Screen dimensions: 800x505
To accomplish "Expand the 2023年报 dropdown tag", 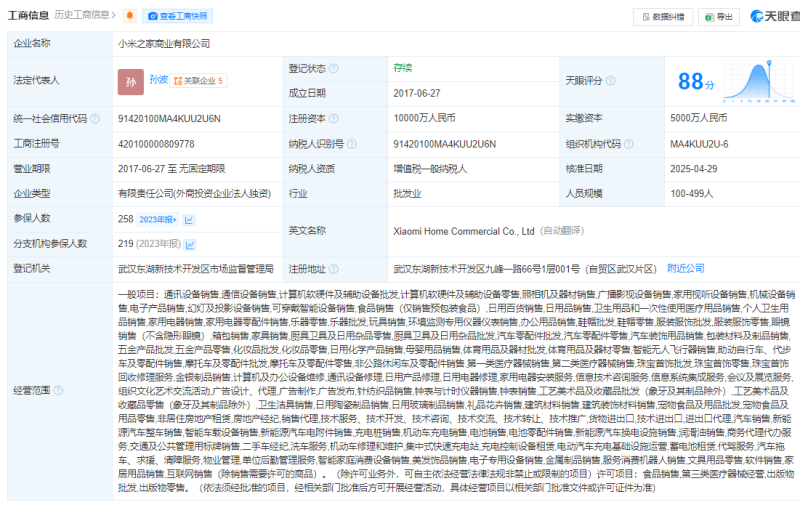I will tap(158, 219).
